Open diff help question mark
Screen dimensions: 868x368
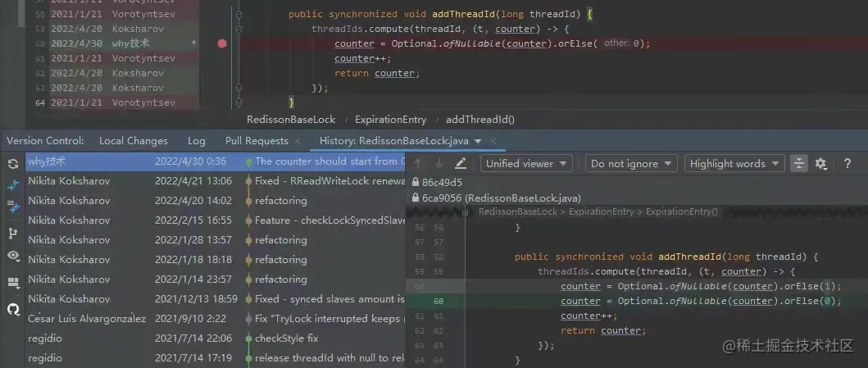coord(847,163)
